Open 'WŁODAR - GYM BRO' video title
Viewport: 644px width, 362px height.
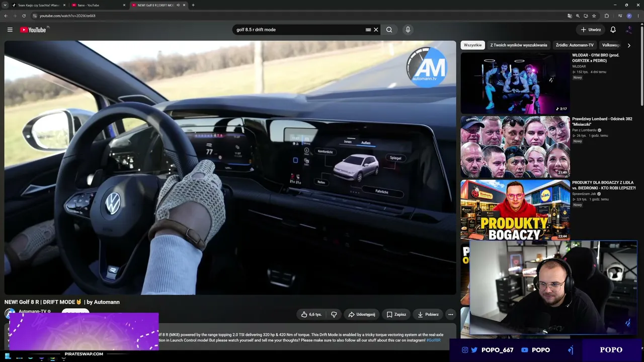pos(596,58)
